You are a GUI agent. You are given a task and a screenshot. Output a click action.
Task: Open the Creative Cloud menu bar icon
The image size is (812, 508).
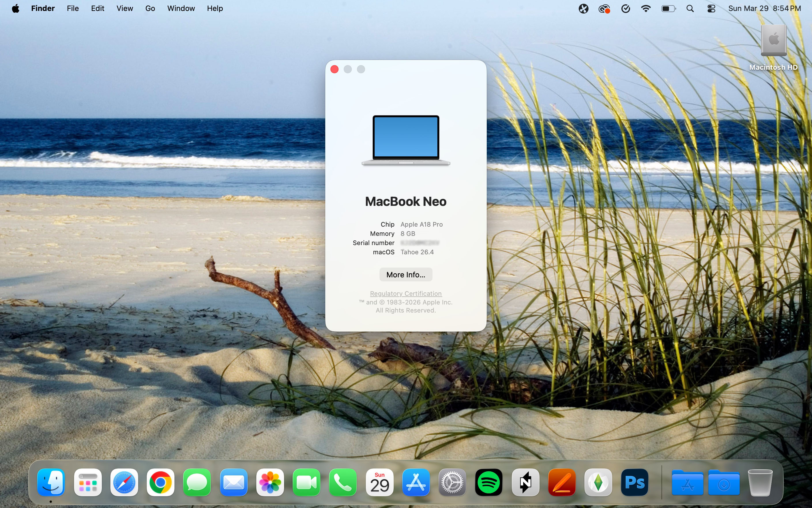[604, 9]
